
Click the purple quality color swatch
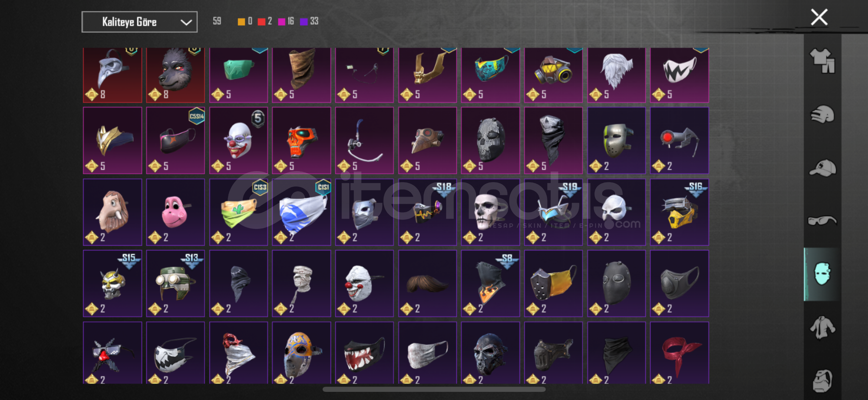[x=304, y=21]
